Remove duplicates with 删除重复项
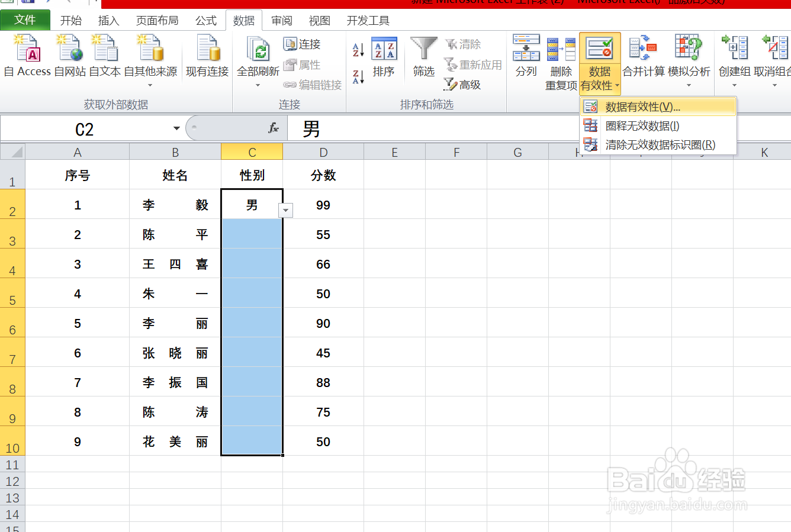This screenshot has height=532, width=791. click(x=561, y=64)
